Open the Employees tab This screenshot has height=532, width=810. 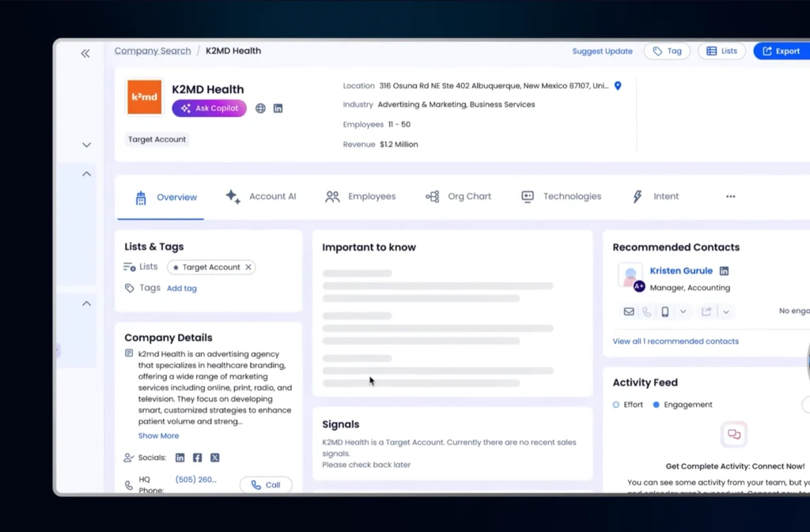tap(360, 197)
